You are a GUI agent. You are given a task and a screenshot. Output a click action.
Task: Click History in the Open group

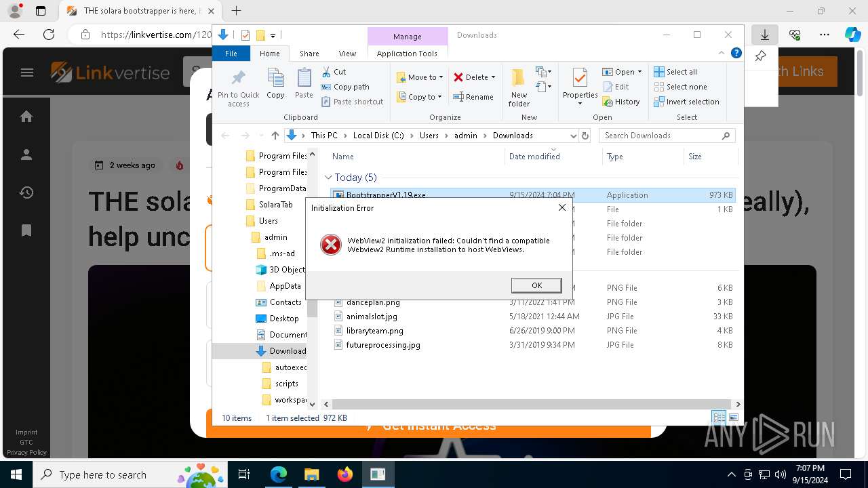621,102
